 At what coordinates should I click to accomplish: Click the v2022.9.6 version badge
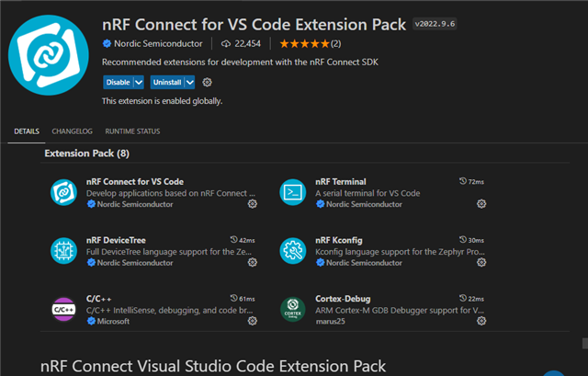coord(435,24)
